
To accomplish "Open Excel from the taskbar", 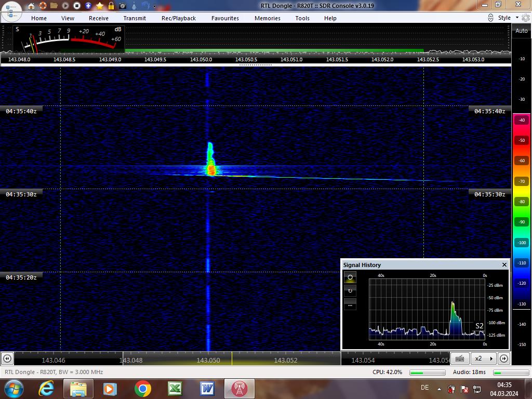I will (175, 389).
